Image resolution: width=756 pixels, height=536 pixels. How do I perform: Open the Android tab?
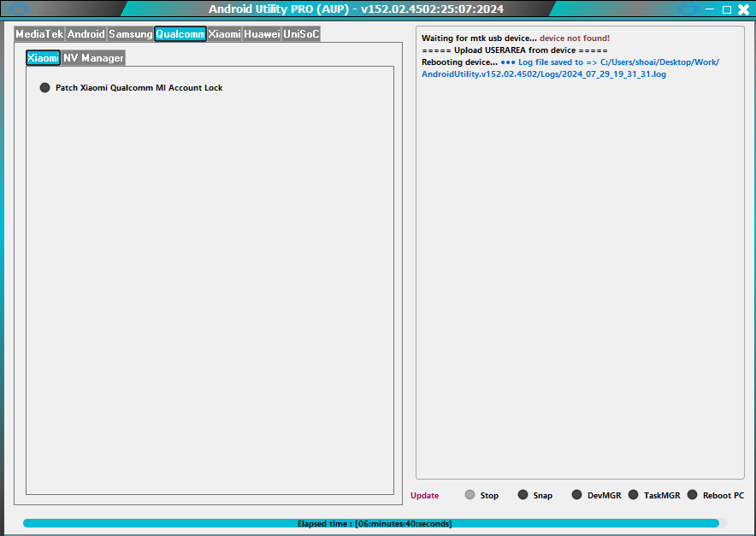pos(86,33)
